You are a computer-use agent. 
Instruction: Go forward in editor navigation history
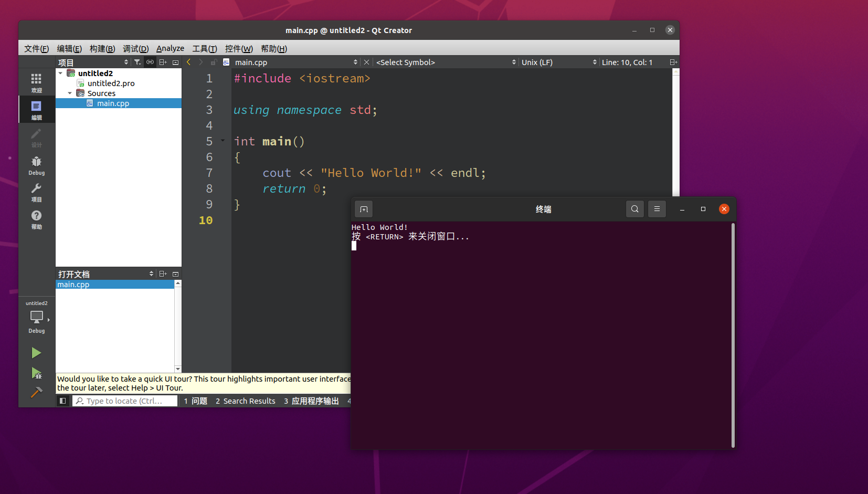tap(200, 62)
